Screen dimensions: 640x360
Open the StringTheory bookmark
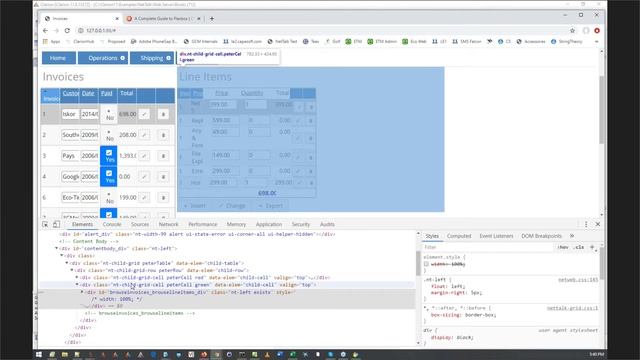coord(567,41)
